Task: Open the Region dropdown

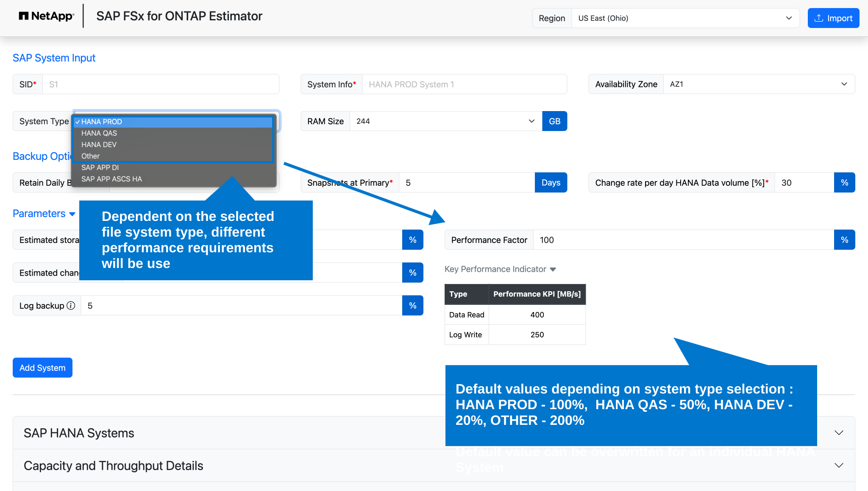Action: (x=685, y=18)
